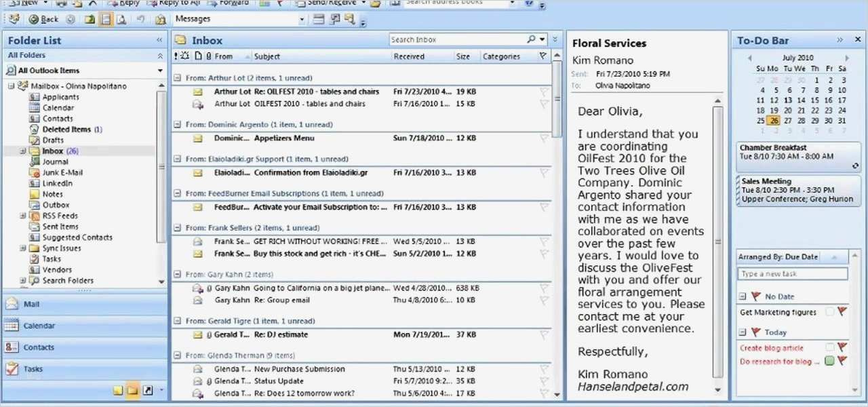868x407 pixels.
Task: Click green category box for Do research task
Action: (x=830, y=362)
